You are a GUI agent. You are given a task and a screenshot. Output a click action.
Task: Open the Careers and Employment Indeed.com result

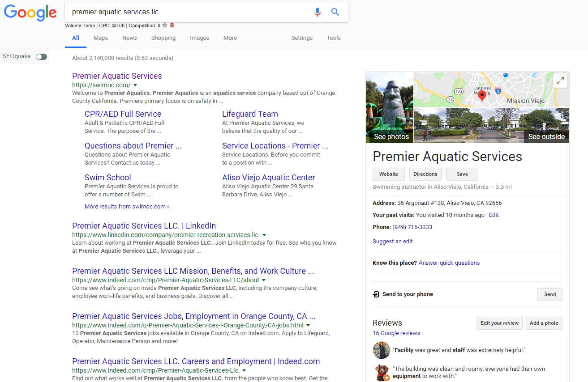coord(196,361)
